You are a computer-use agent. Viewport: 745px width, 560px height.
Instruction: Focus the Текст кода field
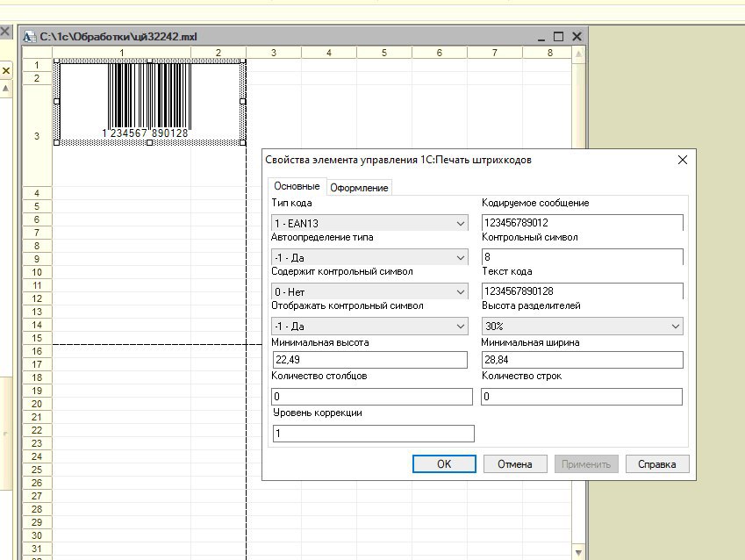582,291
